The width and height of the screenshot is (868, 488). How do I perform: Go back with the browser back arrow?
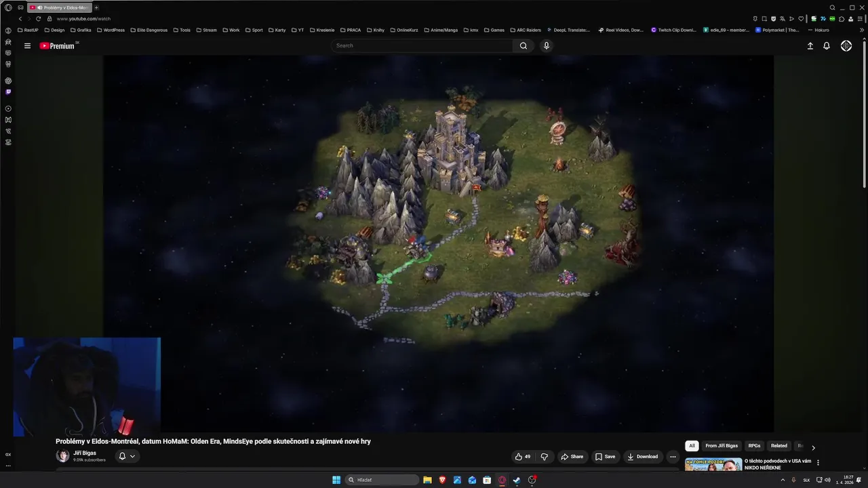pos(20,18)
